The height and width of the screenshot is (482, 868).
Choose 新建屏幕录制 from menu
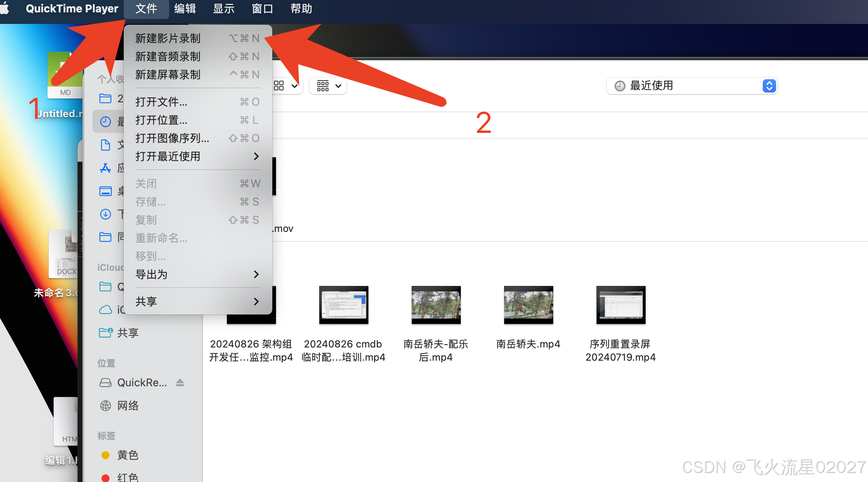(x=168, y=75)
